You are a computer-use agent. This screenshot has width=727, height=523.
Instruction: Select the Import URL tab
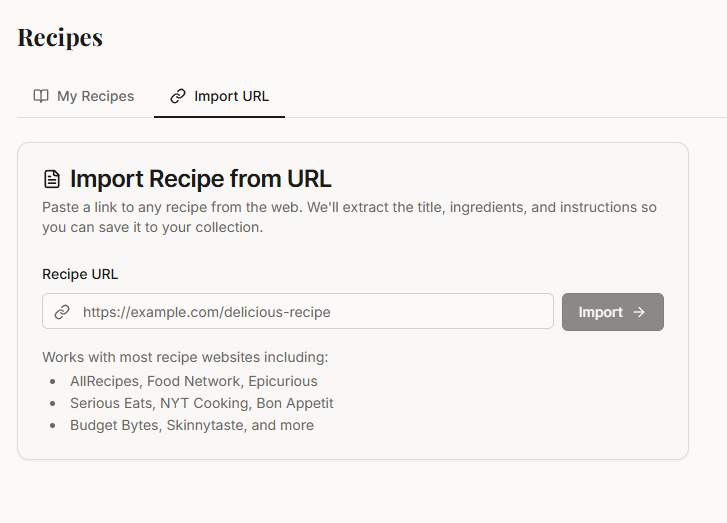[219, 96]
